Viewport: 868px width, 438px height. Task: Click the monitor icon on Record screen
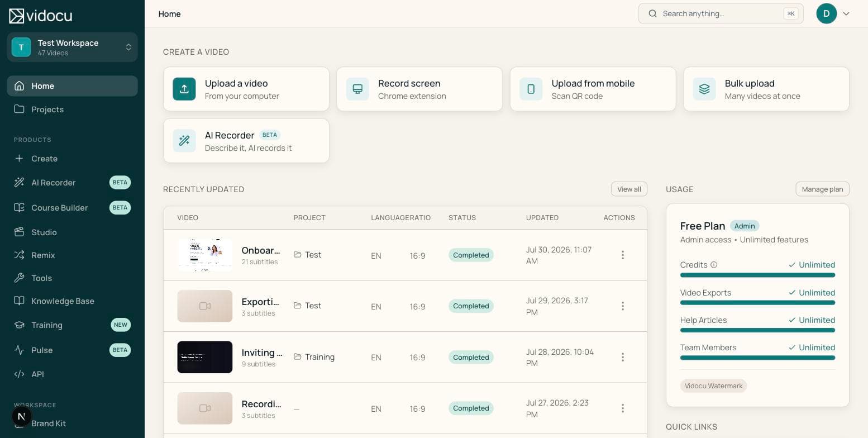coord(357,89)
